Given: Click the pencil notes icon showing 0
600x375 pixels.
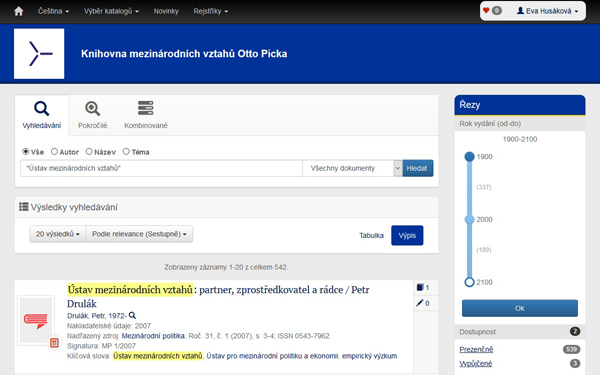Looking at the screenshot, I should tap(420, 303).
